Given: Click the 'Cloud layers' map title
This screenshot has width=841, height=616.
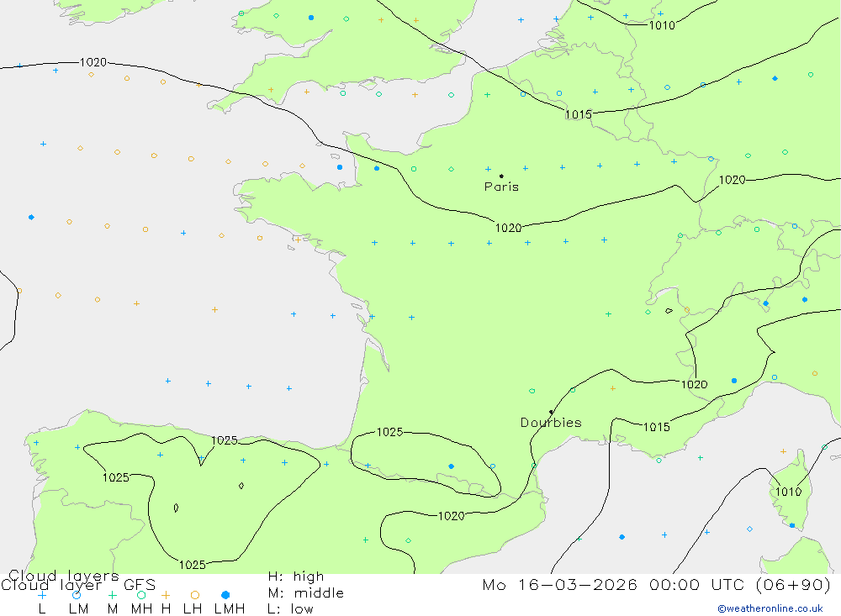Looking at the screenshot, I should click(64, 576).
